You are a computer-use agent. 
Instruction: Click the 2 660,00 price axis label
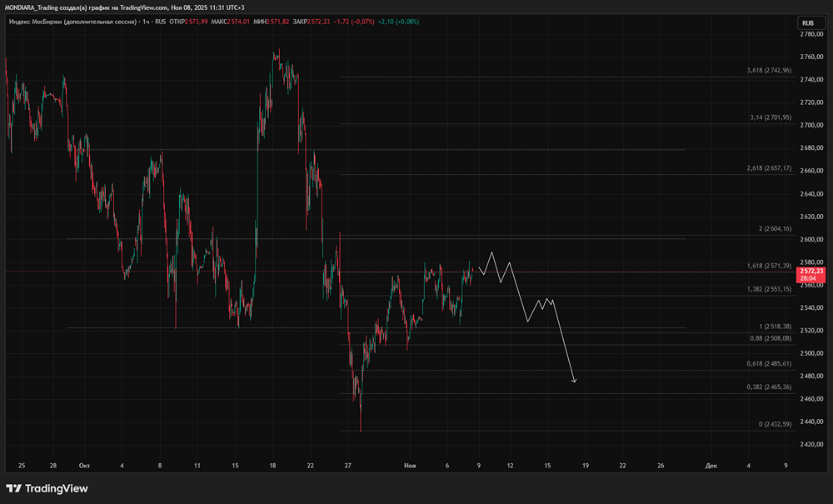click(811, 171)
